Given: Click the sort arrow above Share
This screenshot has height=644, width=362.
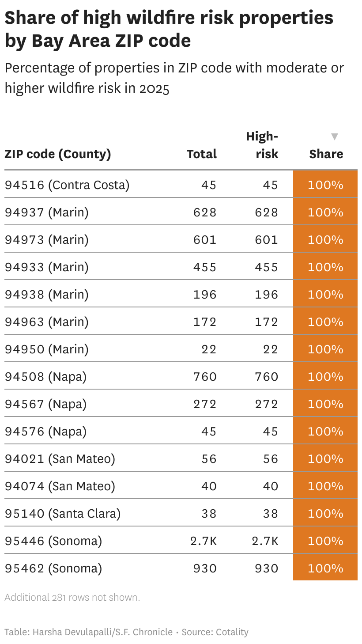Looking at the screenshot, I should [x=335, y=137].
